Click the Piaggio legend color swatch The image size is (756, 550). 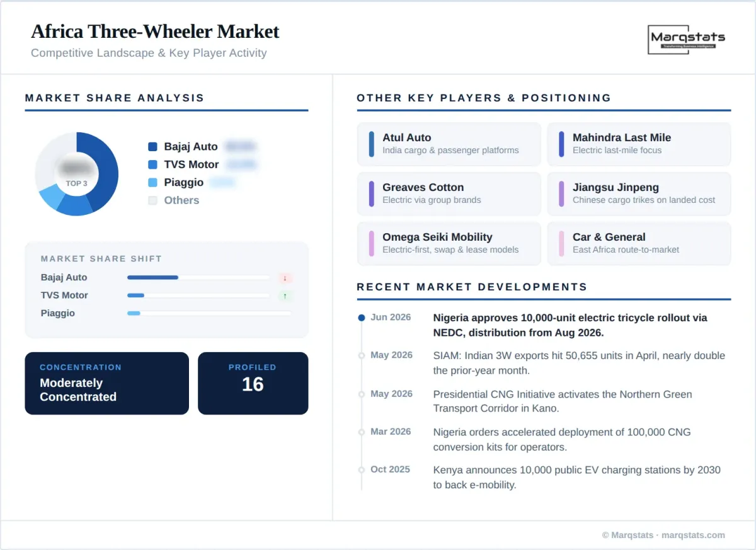point(152,183)
